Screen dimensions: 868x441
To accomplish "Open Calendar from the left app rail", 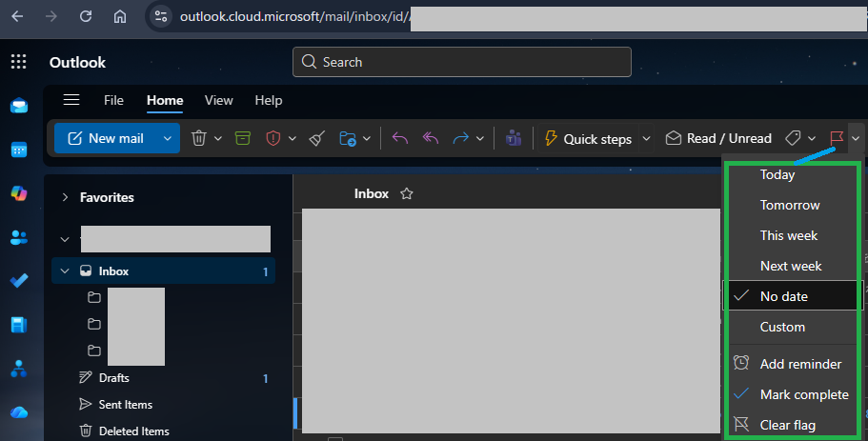I will click(x=19, y=150).
